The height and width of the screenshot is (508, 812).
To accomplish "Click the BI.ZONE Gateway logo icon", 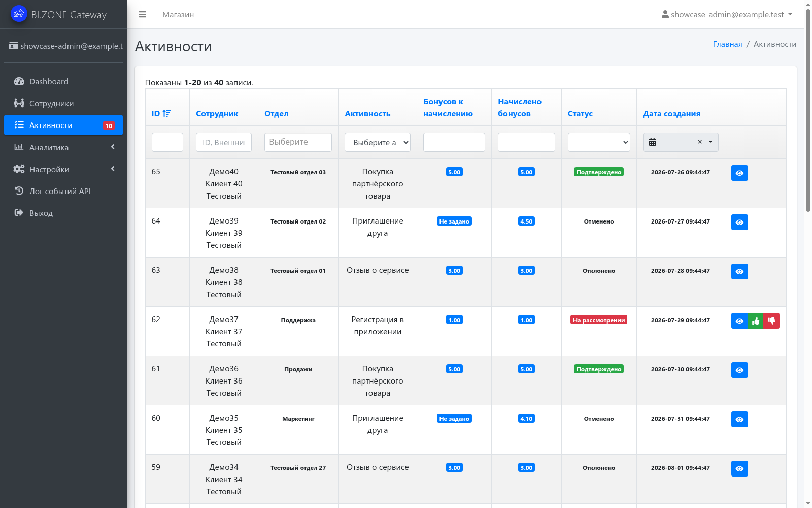I will 19,14.
